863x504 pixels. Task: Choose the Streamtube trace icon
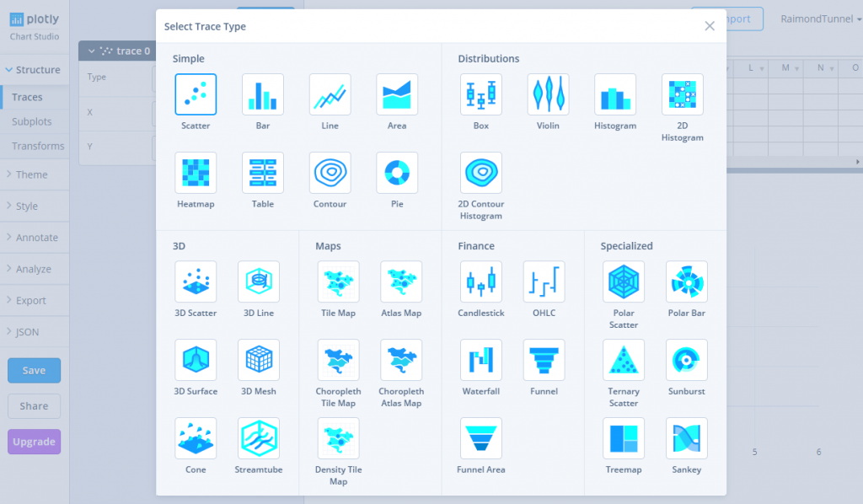tap(258, 438)
